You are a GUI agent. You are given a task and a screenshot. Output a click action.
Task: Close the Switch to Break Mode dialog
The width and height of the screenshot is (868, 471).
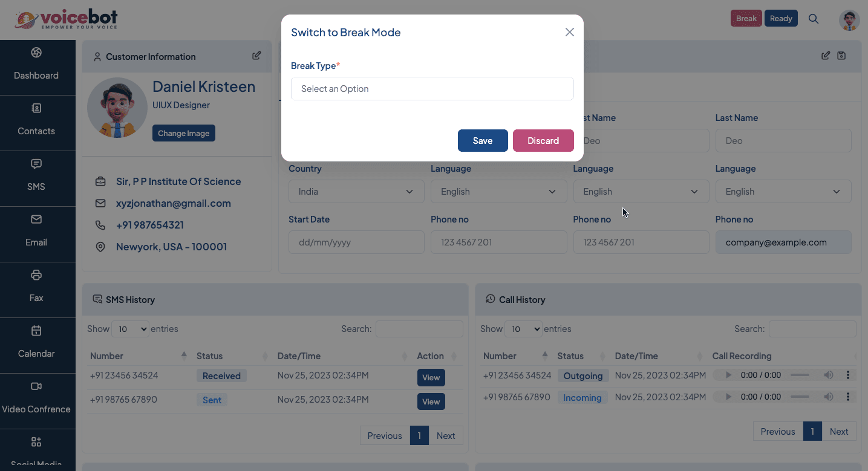click(x=569, y=32)
